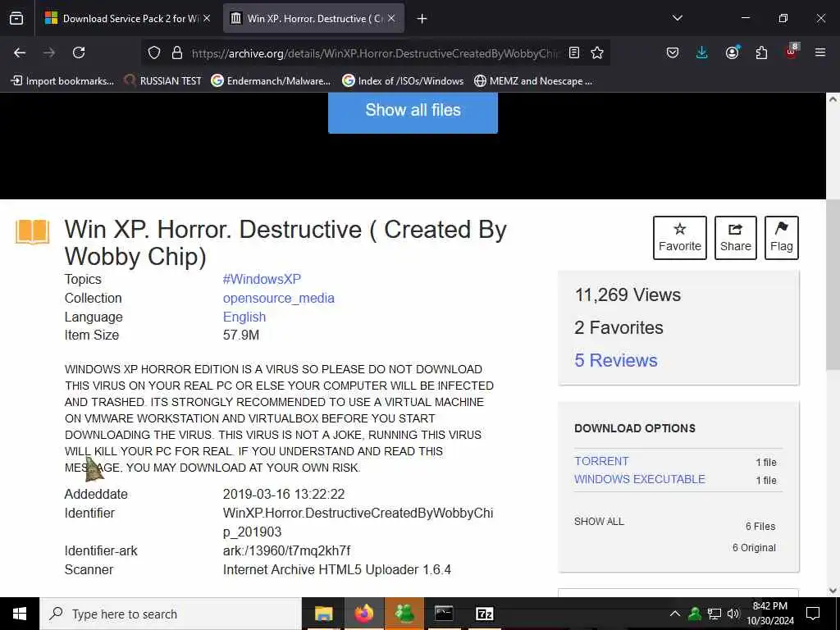Click the green user system tray icon
840x630 pixels.
pyautogui.click(x=694, y=614)
